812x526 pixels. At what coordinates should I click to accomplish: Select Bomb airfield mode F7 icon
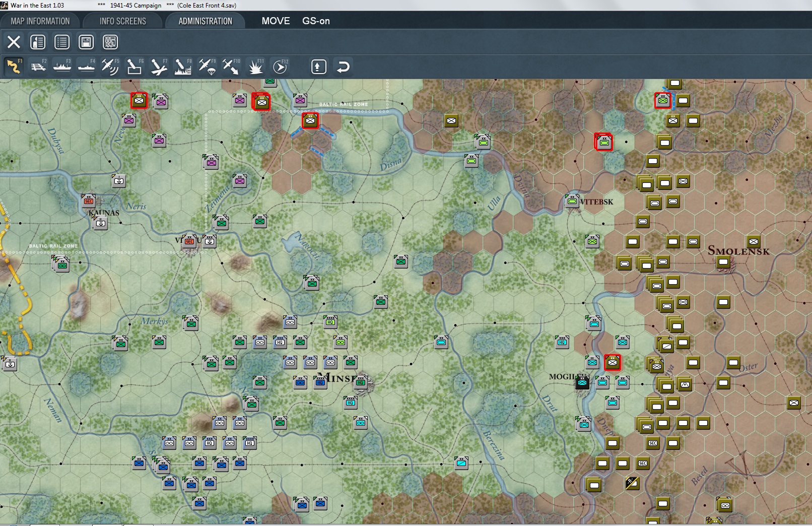click(x=159, y=67)
